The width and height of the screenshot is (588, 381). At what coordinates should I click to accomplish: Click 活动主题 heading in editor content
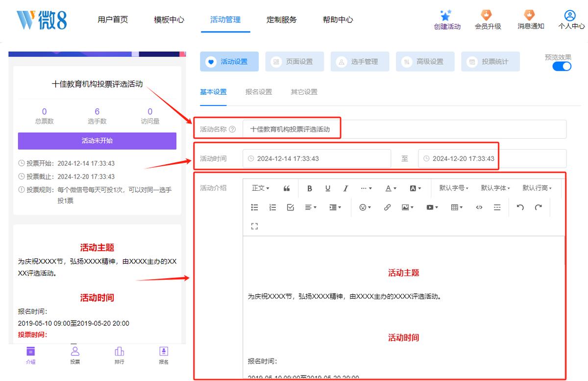point(404,273)
